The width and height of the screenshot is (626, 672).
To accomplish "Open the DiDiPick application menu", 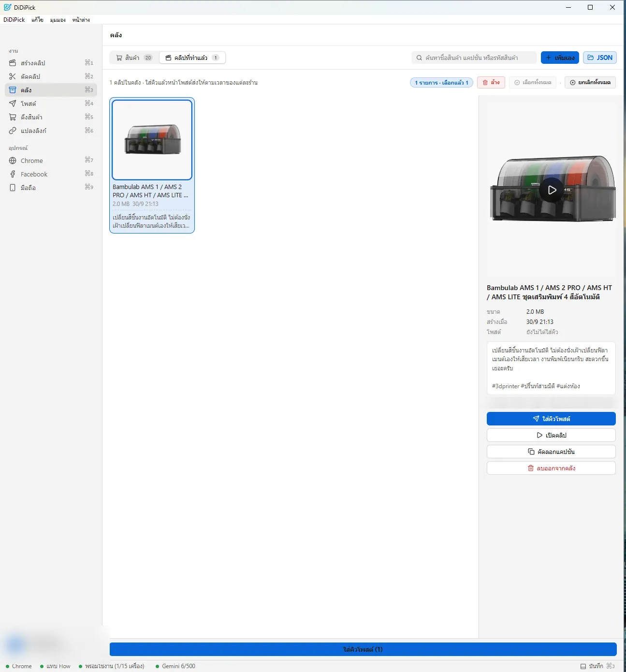I will click(x=14, y=20).
